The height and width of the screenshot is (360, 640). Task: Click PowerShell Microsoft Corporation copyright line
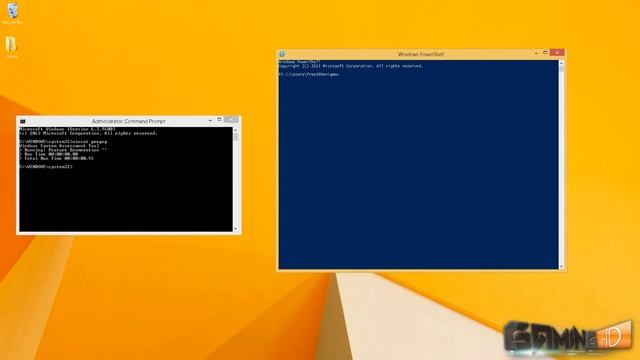pos(351,66)
